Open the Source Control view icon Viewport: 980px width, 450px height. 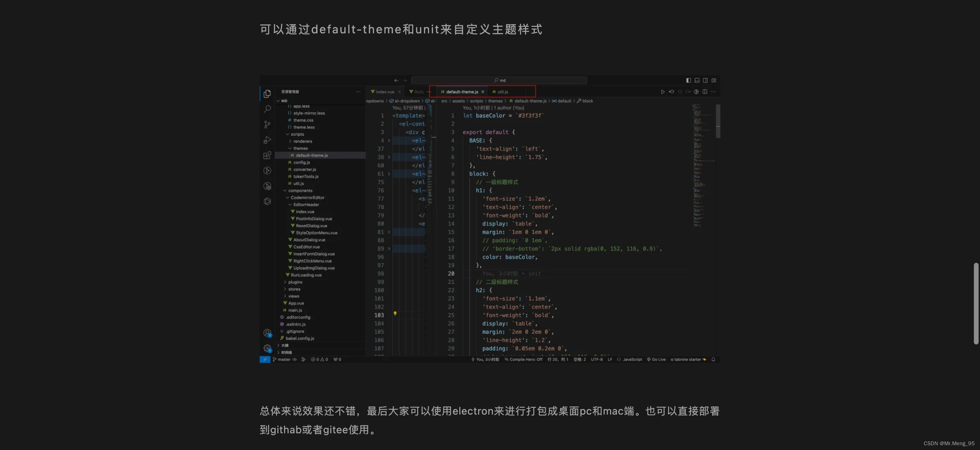(267, 125)
